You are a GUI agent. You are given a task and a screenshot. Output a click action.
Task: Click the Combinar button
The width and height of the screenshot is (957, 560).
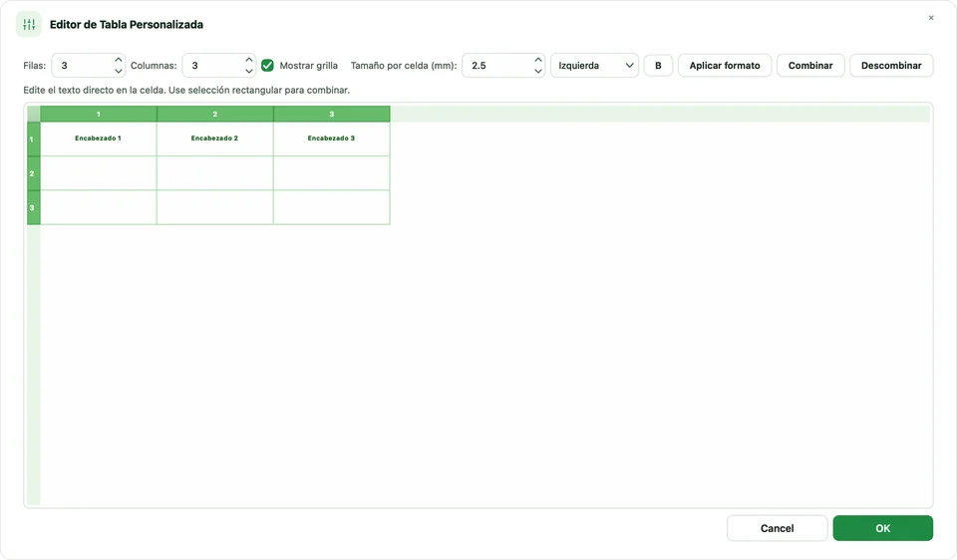809,66
